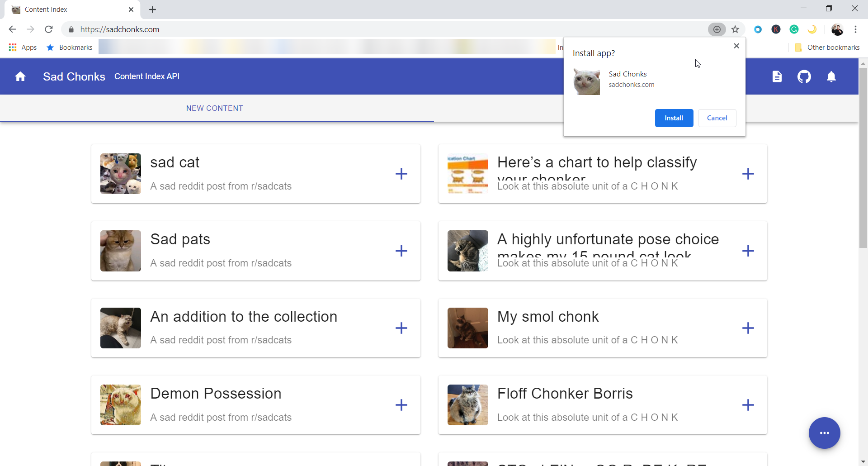The image size is (868, 466).
Task: Close the Content Index tab
Action: 131,10
